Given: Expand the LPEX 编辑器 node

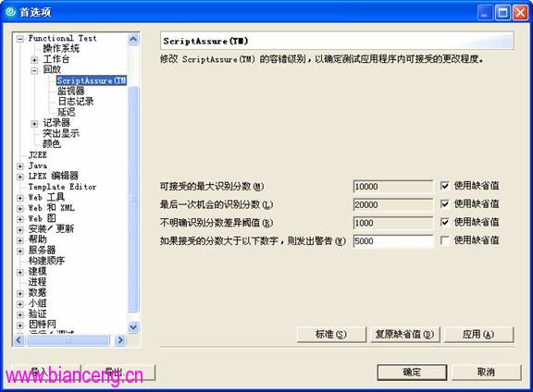Looking at the screenshot, I should tap(20, 177).
